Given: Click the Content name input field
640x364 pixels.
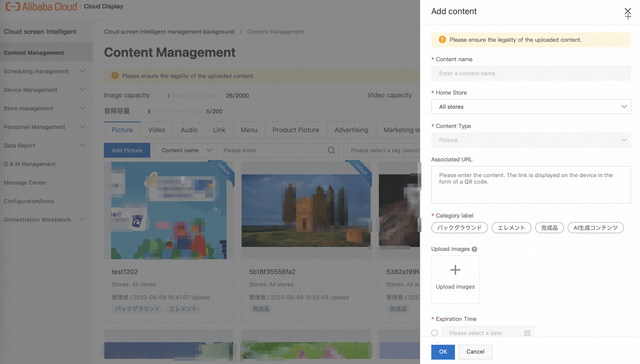Looking at the screenshot, I should pos(531,73).
